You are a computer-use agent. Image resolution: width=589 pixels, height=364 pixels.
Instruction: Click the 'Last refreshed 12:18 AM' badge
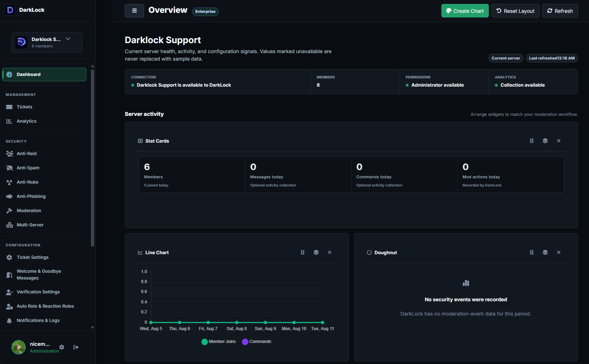coord(552,58)
